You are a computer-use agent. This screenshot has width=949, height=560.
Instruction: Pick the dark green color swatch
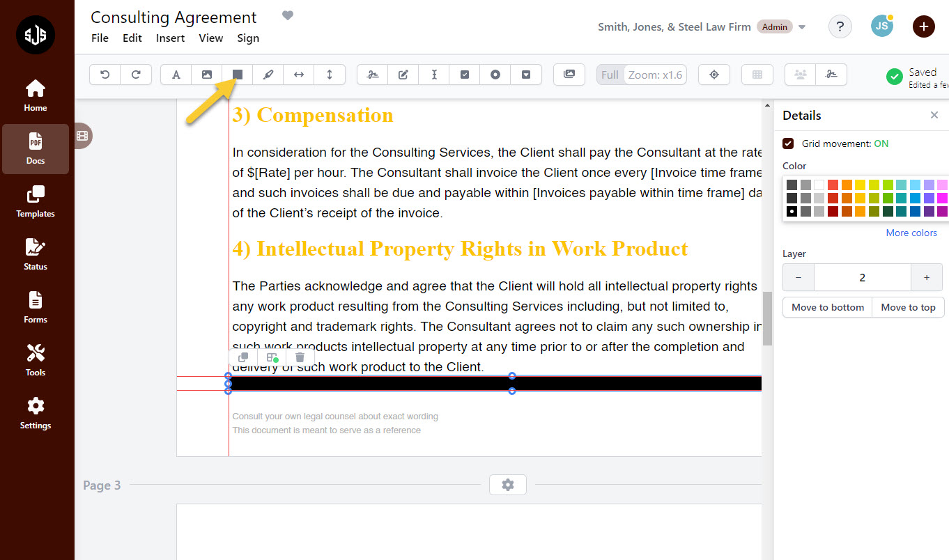click(x=888, y=211)
